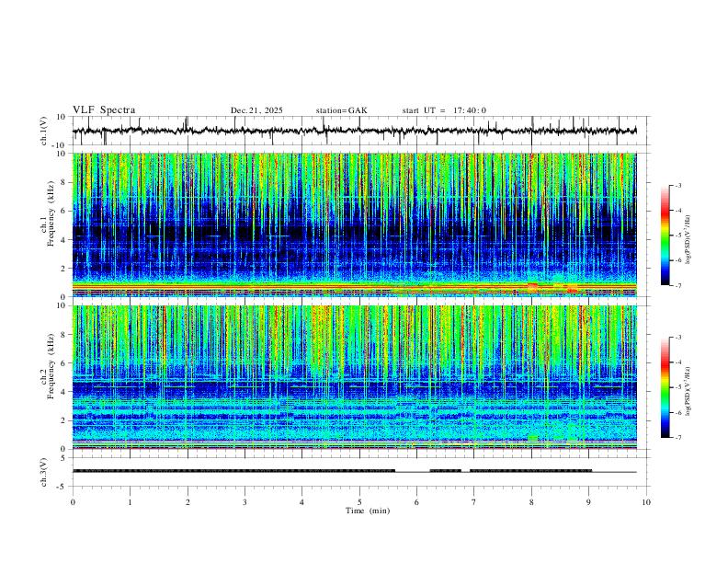Click the date "Dec. 21, 2025"
Screen dimensions: 728x563
point(256,110)
